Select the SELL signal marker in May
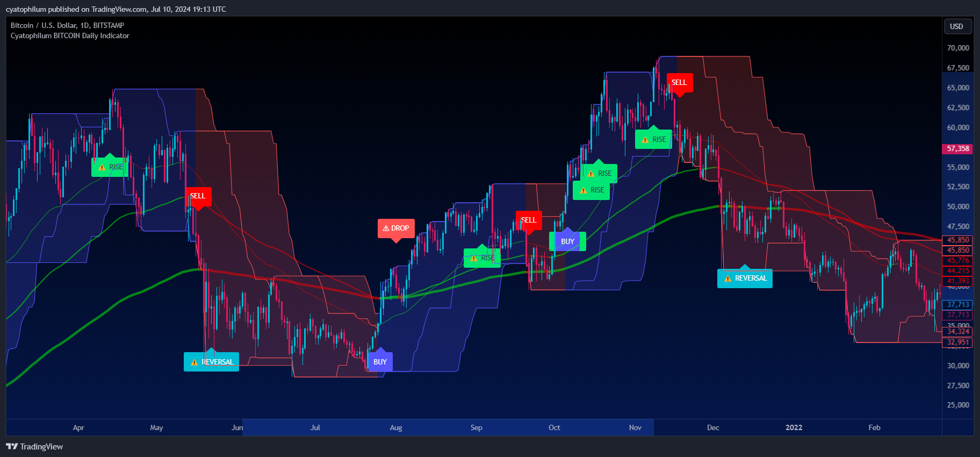 (198, 196)
